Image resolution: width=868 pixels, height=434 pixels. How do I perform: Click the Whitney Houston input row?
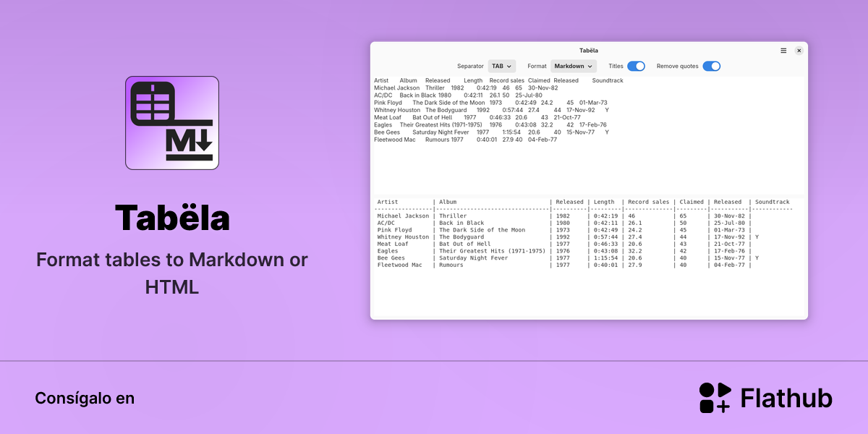pyautogui.click(x=491, y=110)
